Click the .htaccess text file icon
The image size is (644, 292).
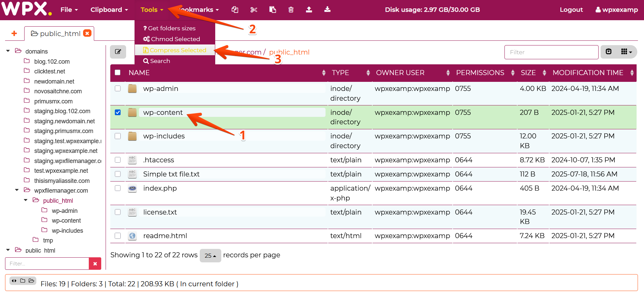tap(132, 160)
